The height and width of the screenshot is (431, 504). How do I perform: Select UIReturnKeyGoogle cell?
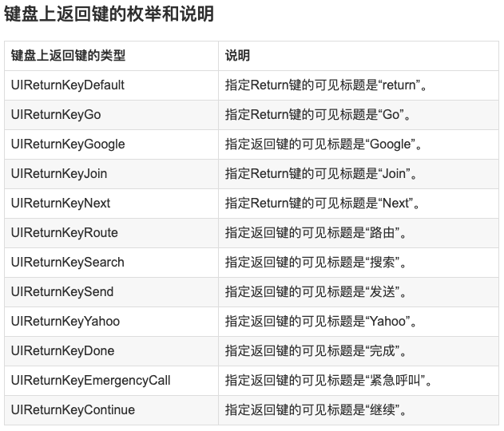(111, 144)
